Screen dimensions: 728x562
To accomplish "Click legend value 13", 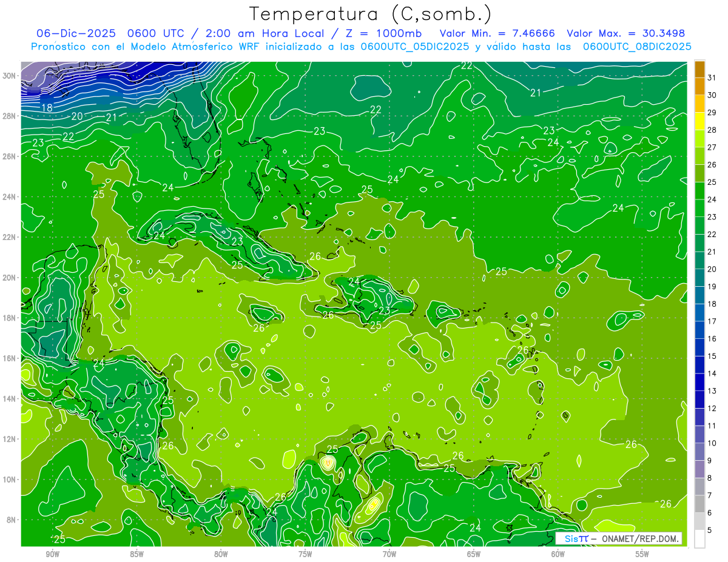I will tap(712, 390).
